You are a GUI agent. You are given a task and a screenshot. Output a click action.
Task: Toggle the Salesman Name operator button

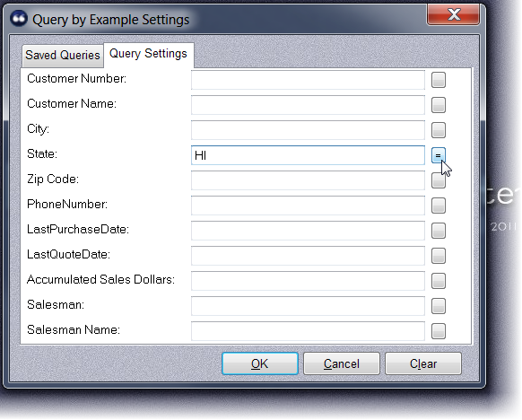click(x=438, y=331)
